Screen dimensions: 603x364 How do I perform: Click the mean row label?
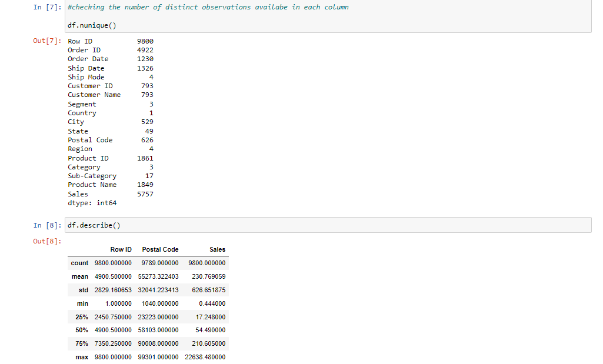point(79,276)
